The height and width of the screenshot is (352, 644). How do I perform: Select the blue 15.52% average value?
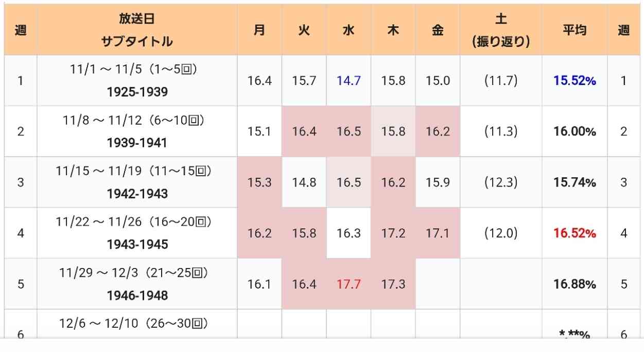coord(575,80)
